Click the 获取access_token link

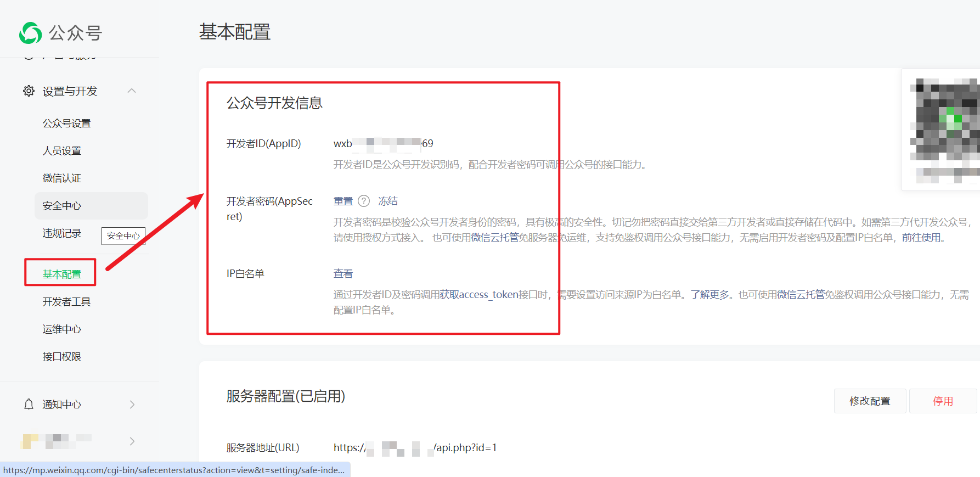479,295
